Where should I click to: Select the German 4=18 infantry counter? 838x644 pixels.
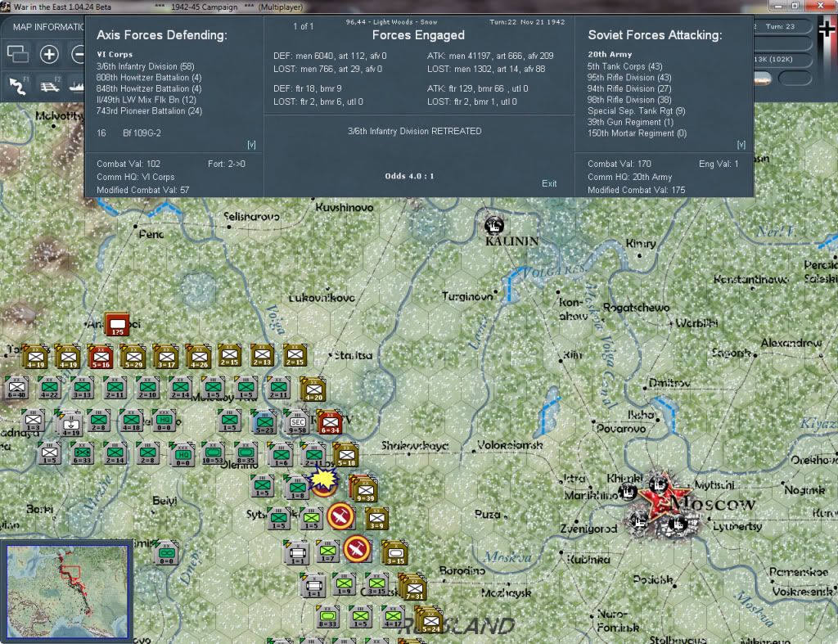click(131, 421)
